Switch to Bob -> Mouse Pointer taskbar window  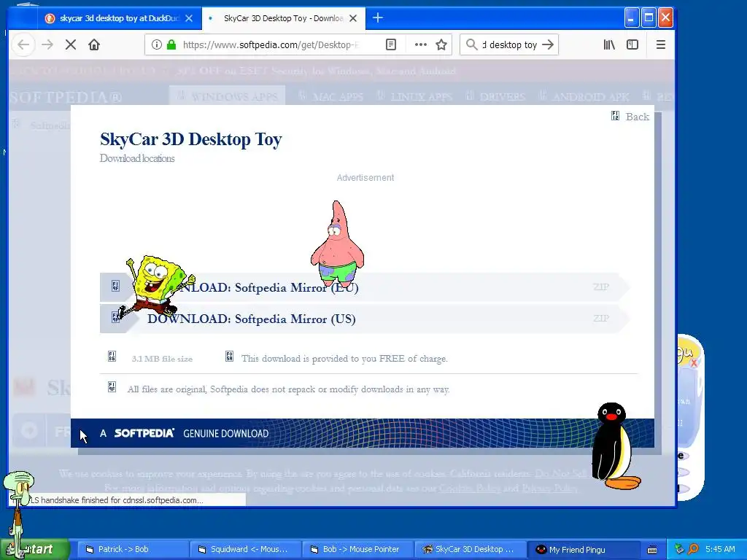[357, 550]
